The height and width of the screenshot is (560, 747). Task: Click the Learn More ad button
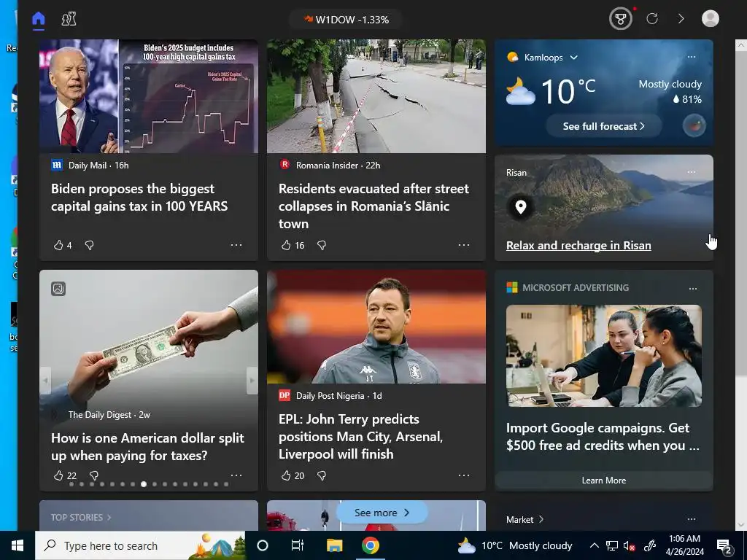tap(603, 481)
